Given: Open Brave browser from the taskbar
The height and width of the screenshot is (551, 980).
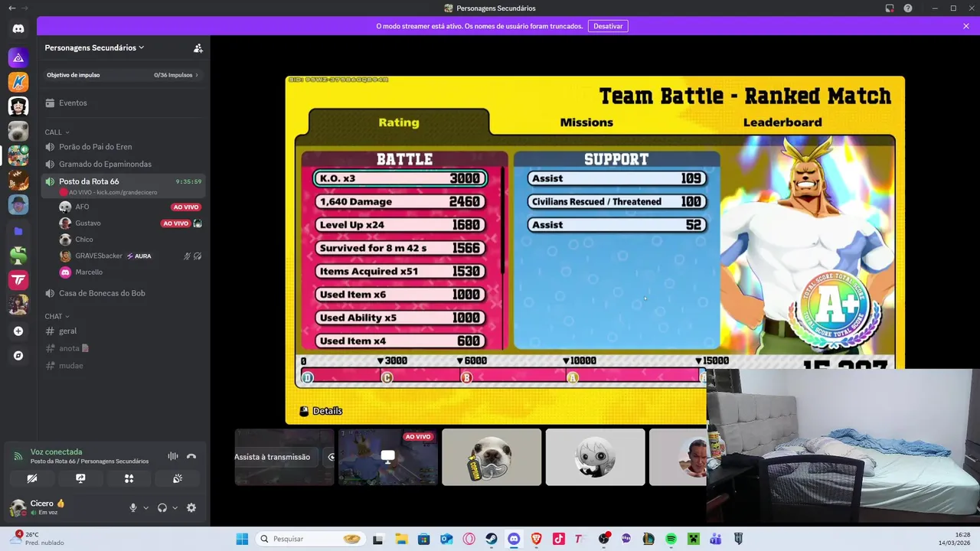Looking at the screenshot, I should [536, 539].
